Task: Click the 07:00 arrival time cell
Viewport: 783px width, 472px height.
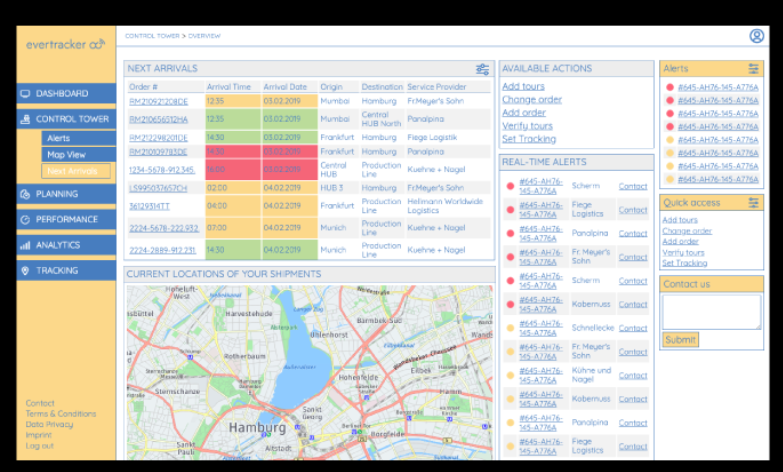Action: click(233, 228)
